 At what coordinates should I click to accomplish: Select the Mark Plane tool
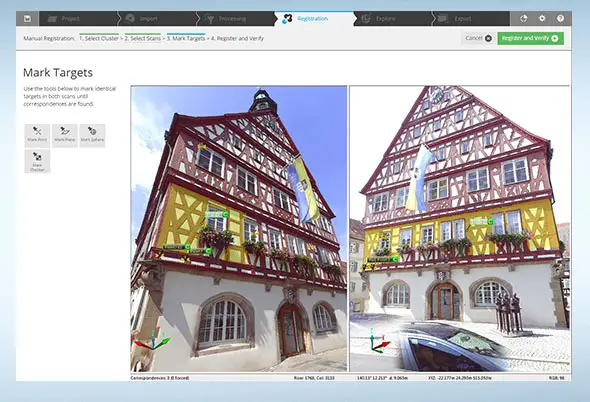tap(65, 135)
